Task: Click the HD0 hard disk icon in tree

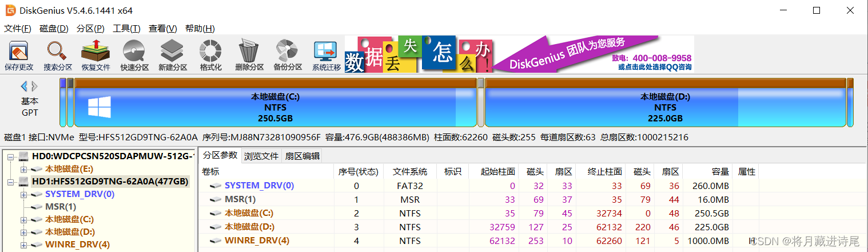Action: pyautogui.click(x=23, y=156)
